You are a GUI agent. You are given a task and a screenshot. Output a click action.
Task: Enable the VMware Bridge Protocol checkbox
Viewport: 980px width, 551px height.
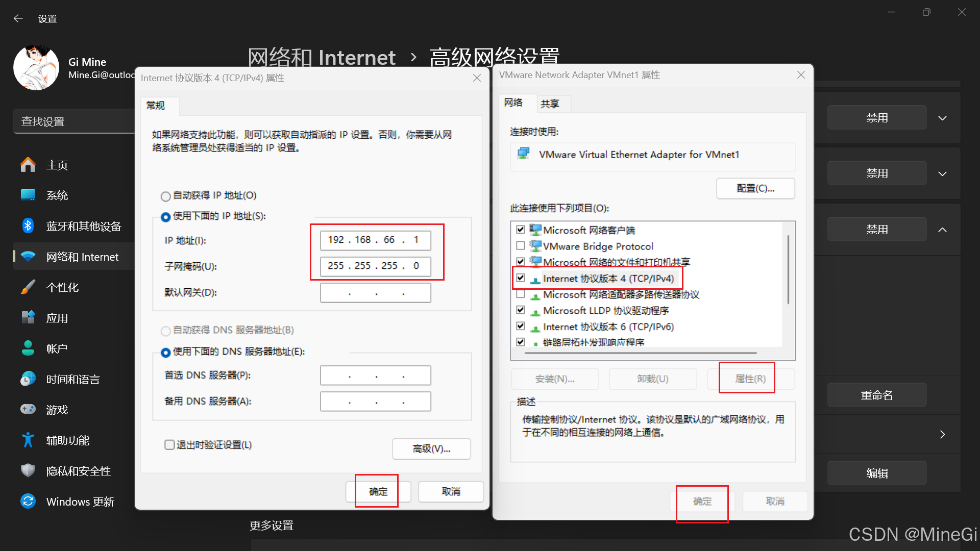(520, 246)
